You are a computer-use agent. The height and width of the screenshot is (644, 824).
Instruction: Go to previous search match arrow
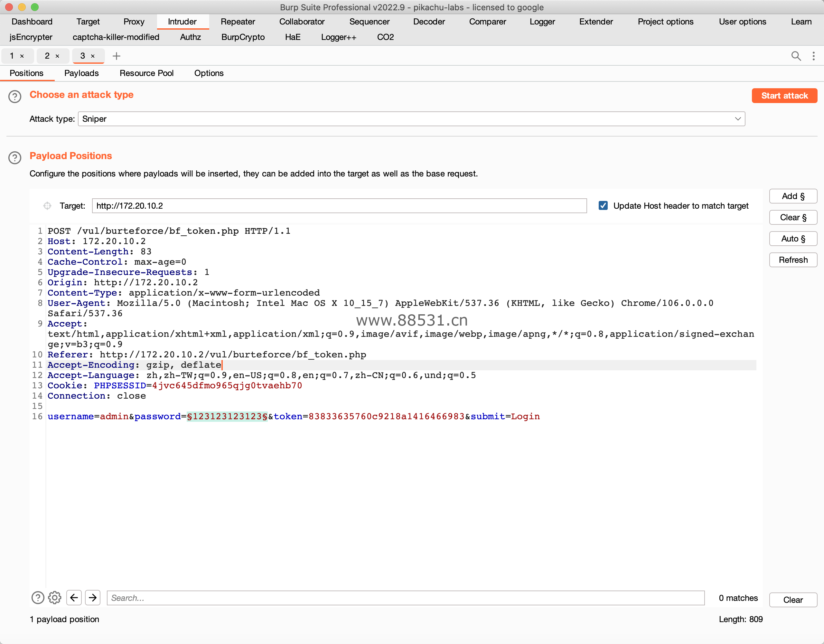coord(74,598)
